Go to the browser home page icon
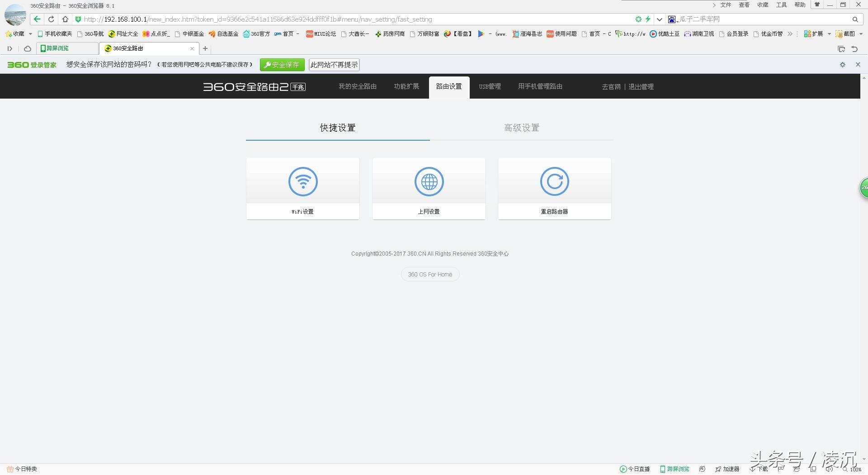The width and height of the screenshot is (868, 475). 65,19
